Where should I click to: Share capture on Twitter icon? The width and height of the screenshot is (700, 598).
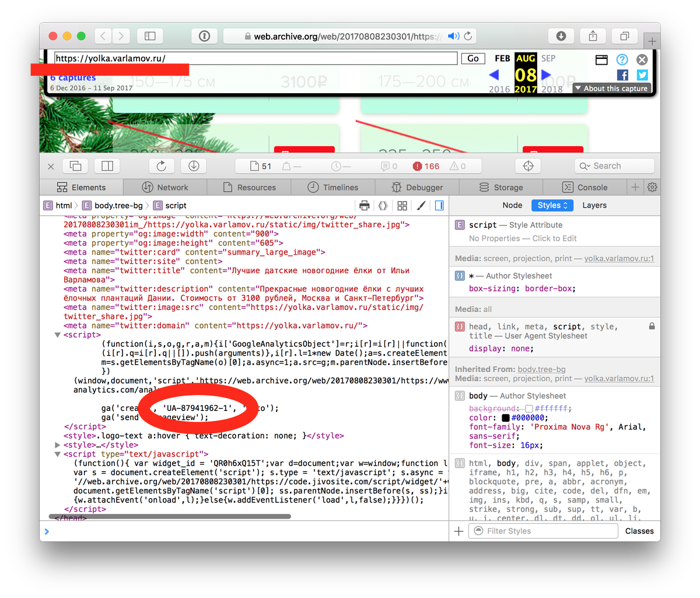[642, 75]
